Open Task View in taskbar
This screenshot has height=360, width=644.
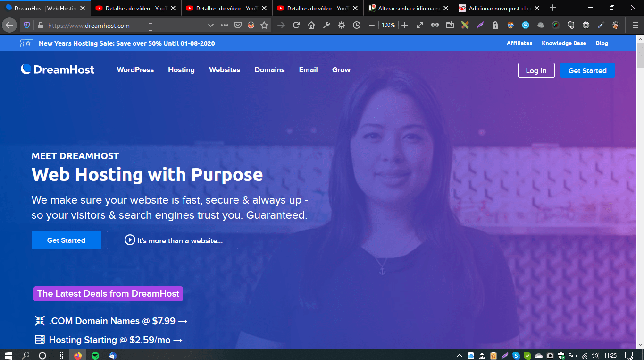pyautogui.click(x=59, y=355)
